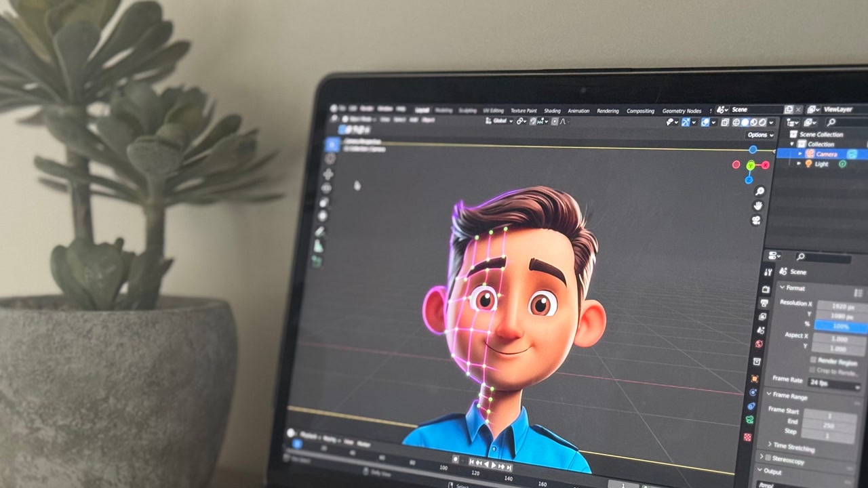Image resolution: width=868 pixels, height=488 pixels.
Task: Click the camera view toggle icon
Action: pos(756,220)
